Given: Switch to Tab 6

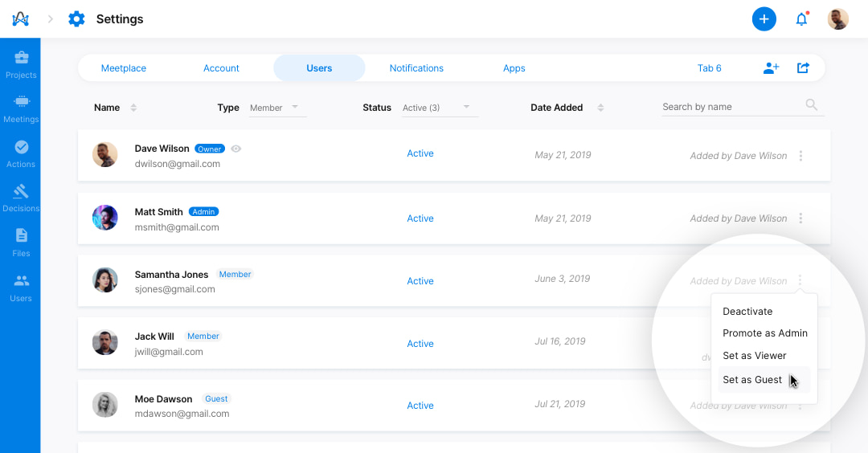Looking at the screenshot, I should 709,68.
